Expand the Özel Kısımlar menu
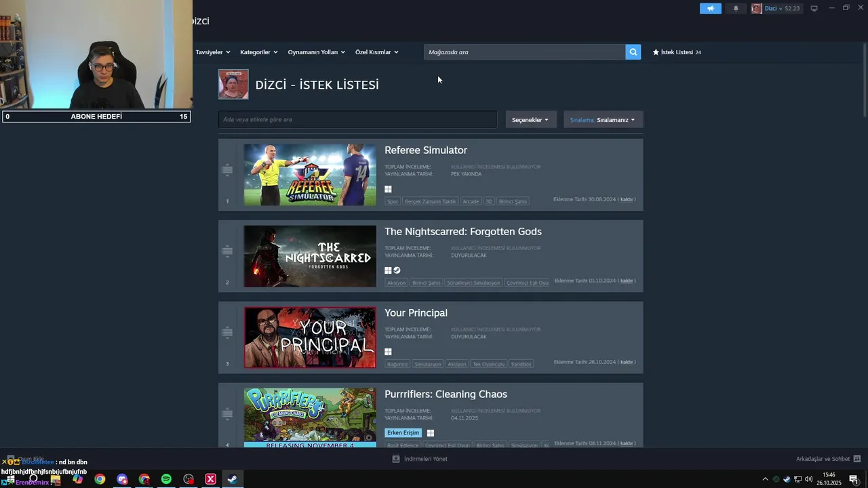Screen dimensions: 868x488 (377, 52)
